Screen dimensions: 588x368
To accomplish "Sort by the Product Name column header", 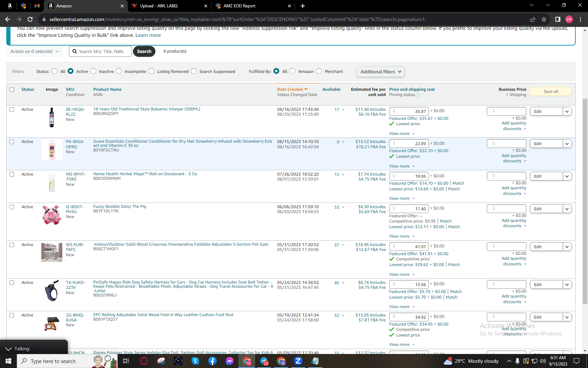I will (107, 89).
